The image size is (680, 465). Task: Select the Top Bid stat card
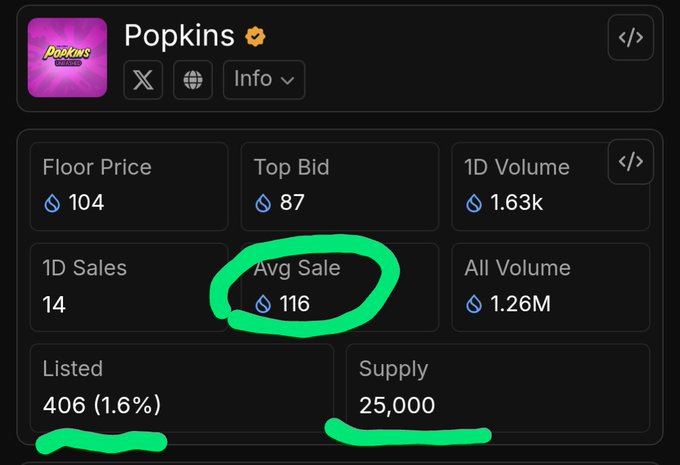point(339,186)
